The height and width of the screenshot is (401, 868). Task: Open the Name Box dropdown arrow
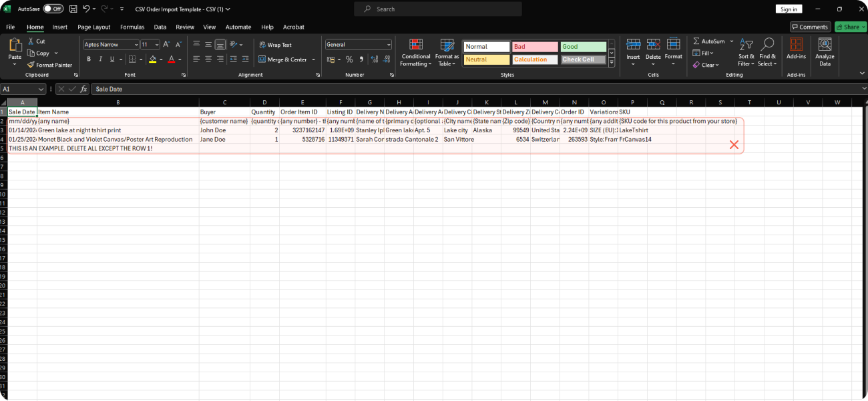pyautogui.click(x=41, y=89)
